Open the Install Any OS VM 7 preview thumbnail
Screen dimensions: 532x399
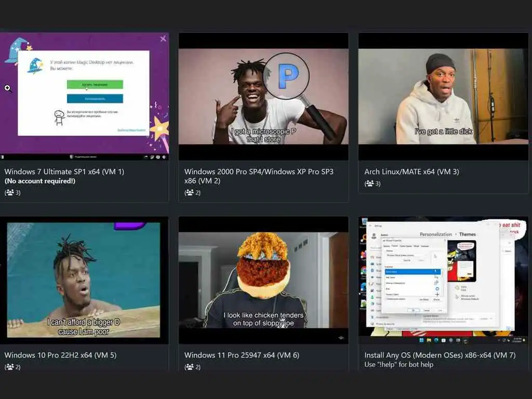pyautogui.click(x=443, y=280)
